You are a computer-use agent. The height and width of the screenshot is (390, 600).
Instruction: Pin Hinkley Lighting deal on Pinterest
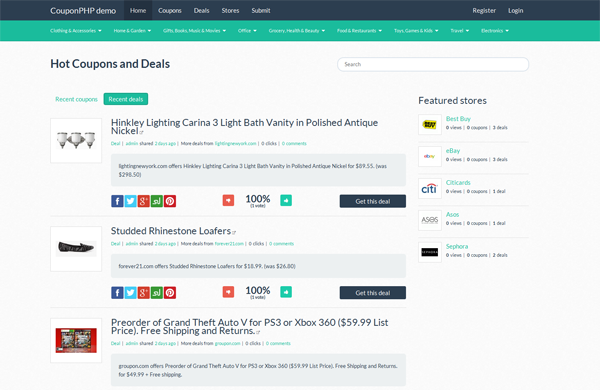point(170,201)
